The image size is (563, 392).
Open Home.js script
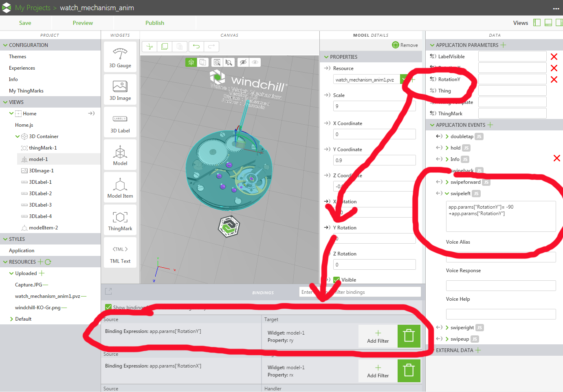click(24, 125)
